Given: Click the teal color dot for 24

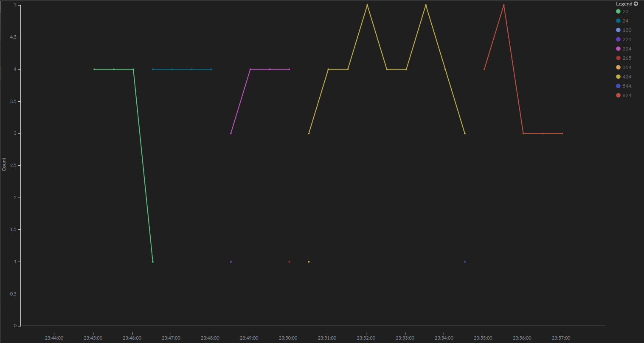Looking at the screenshot, I should [618, 21].
